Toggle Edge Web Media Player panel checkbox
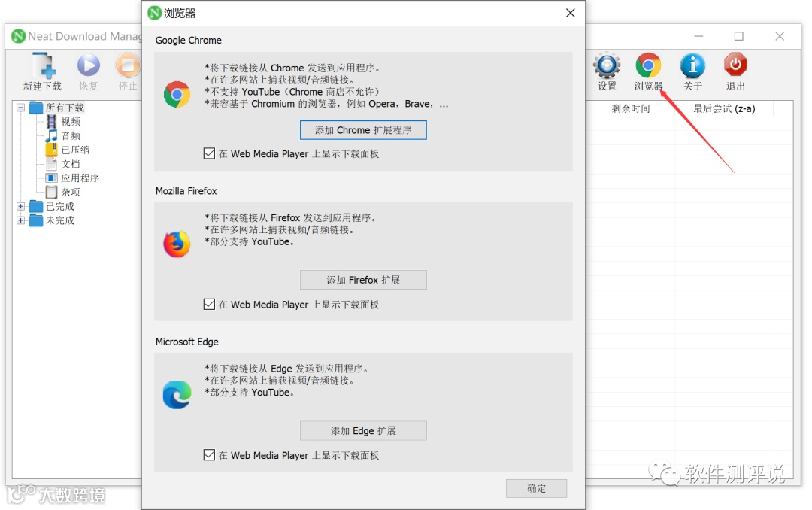 [209, 455]
